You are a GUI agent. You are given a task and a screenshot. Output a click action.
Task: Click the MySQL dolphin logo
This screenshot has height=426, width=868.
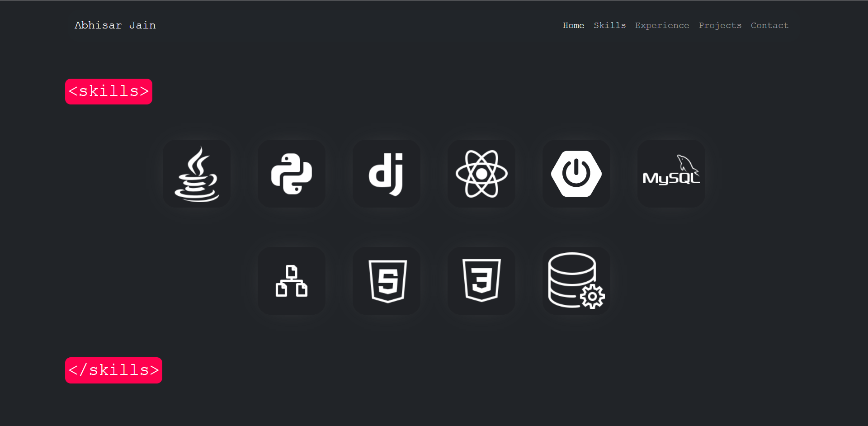point(671,174)
